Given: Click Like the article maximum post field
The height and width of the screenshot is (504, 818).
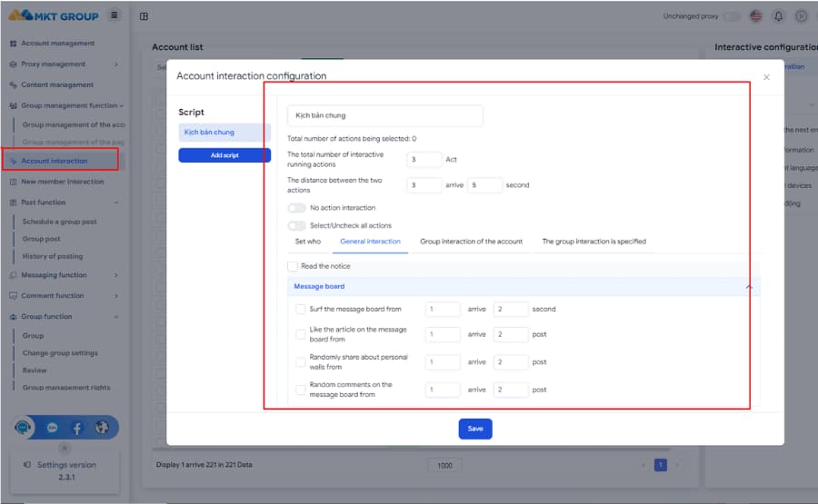Looking at the screenshot, I should tap(511, 334).
